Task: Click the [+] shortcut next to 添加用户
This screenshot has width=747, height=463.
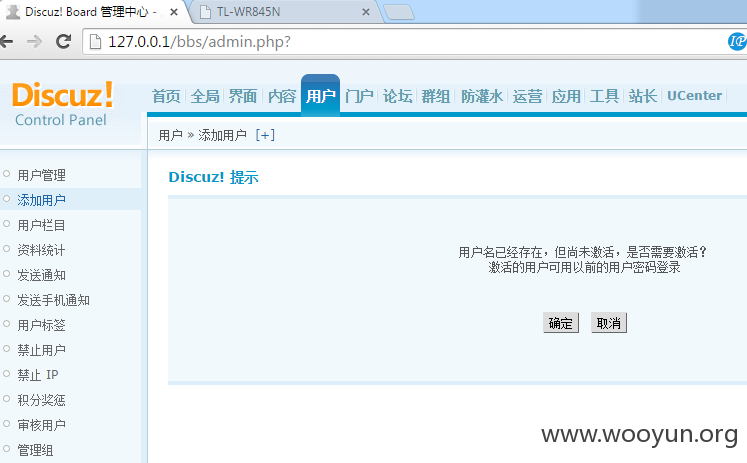Action: pyautogui.click(x=265, y=135)
